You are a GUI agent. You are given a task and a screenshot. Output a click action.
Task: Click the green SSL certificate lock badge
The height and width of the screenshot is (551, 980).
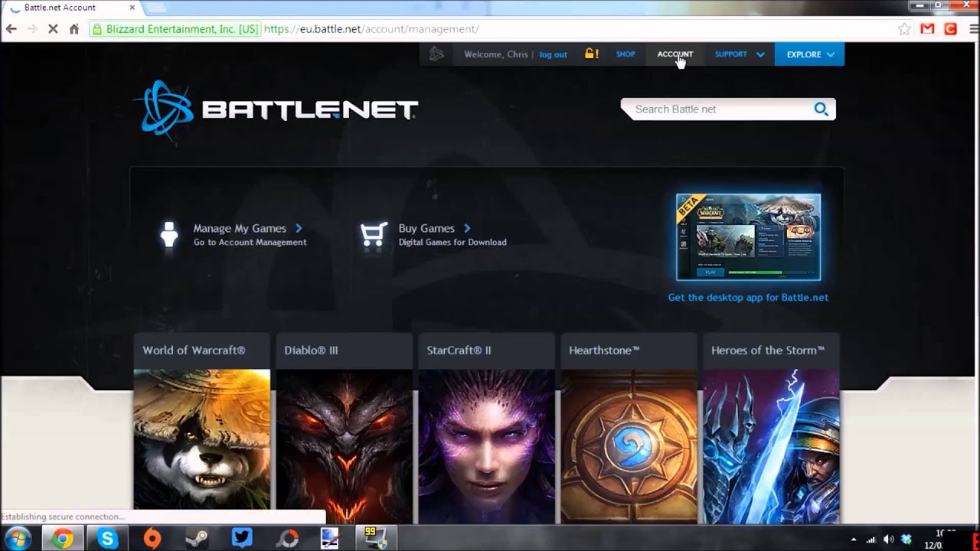tap(175, 29)
